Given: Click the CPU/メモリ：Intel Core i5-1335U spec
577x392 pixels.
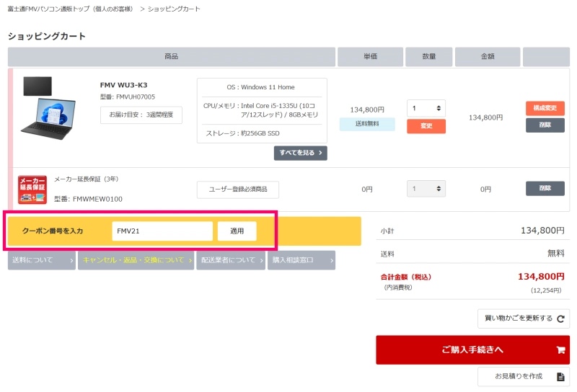Looking at the screenshot, I should click(260, 110).
